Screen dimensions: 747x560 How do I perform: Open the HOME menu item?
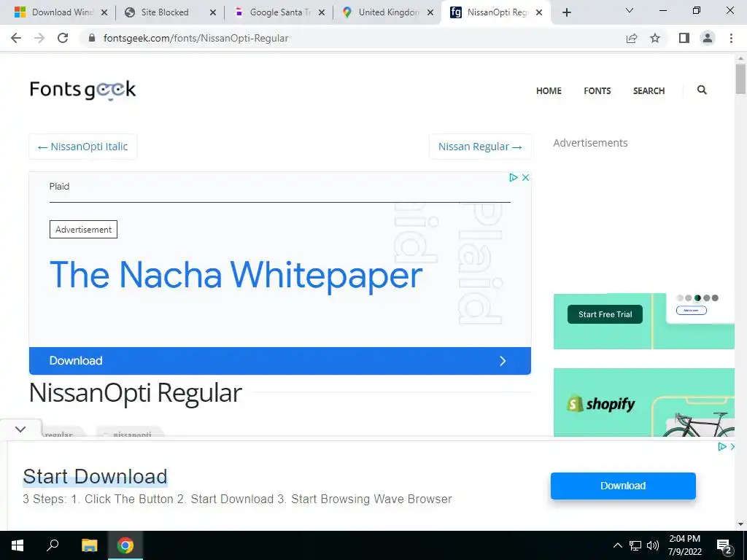click(x=549, y=90)
